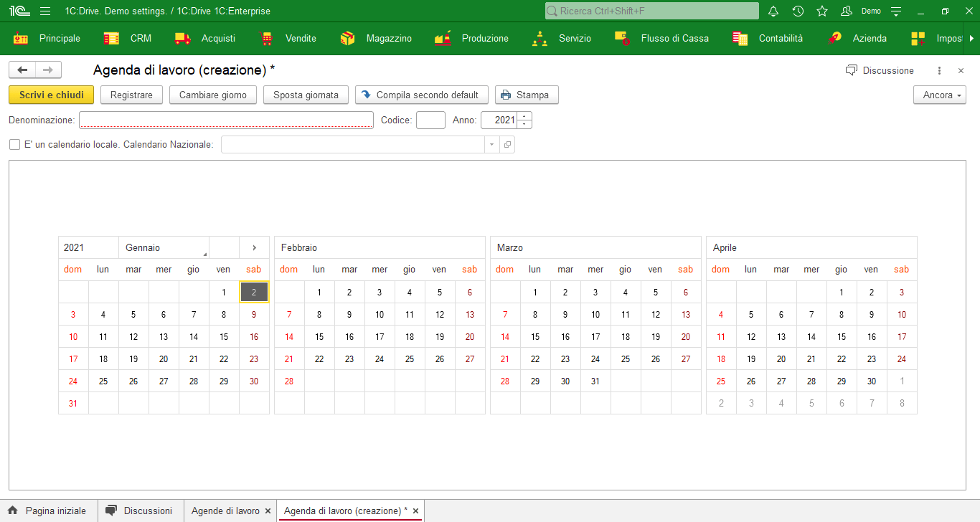
Task: Click the Demo user icon
Action: (x=847, y=11)
